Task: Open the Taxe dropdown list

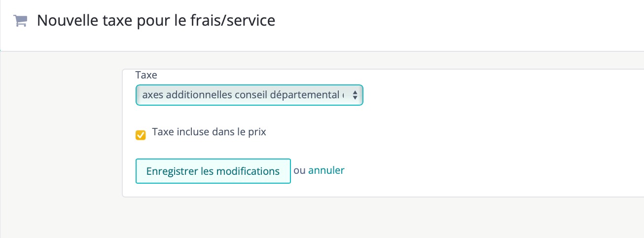Action: point(249,95)
